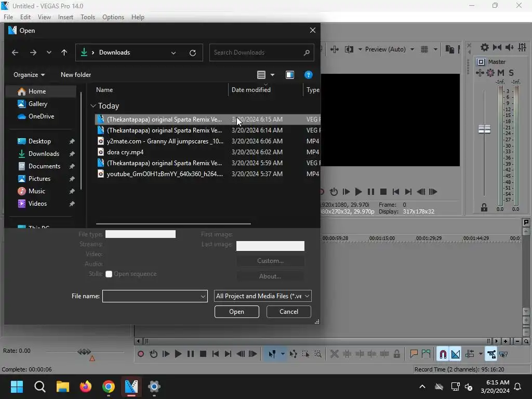Click the Insert Marker icon
Image resolution: width=532 pixels, height=399 pixels.
(414, 354)
